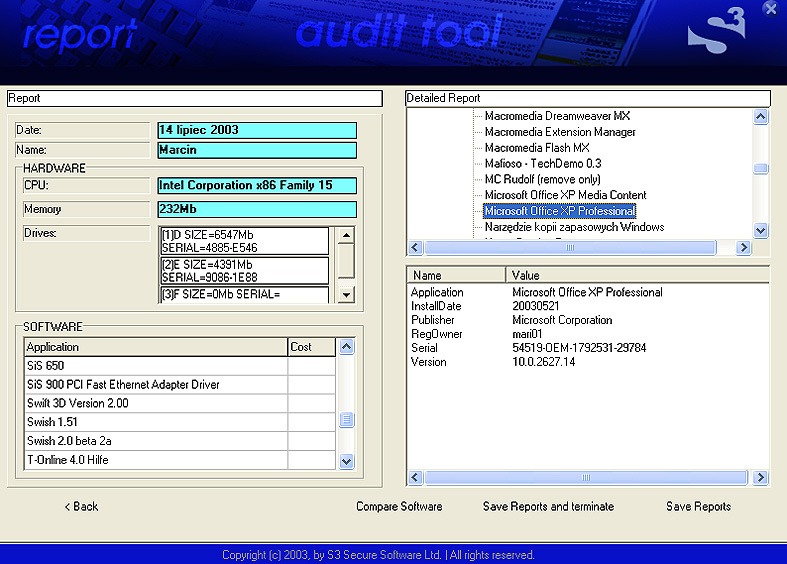The width and height of the screenshot is (787, 564).
Task: Select Macromedia Flash MX in tree
Action: [x=537, y=148]
